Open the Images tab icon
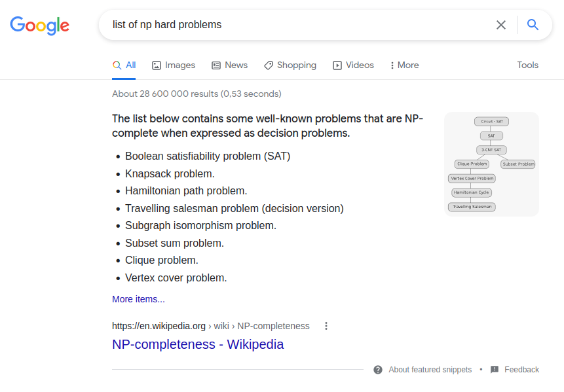The height and width of the screenshot is (392, 564). (x=157, y=65)
